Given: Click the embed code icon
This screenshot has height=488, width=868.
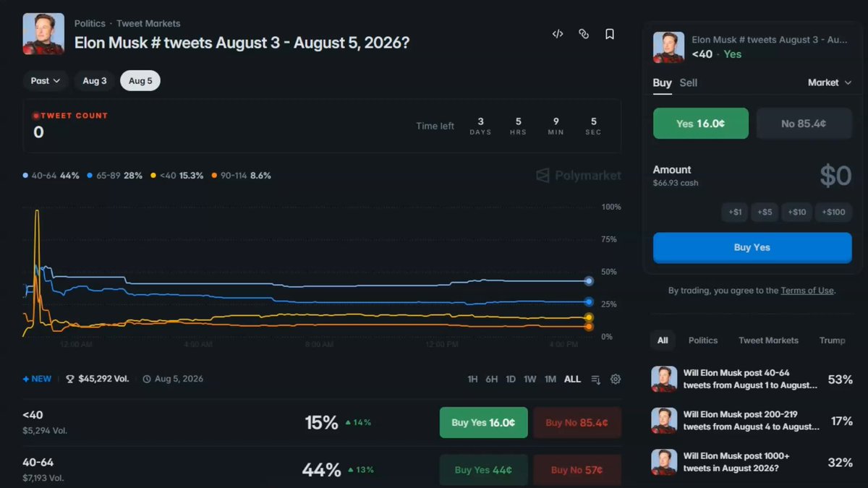Looking at the screenshot, I should click(558, 34).
